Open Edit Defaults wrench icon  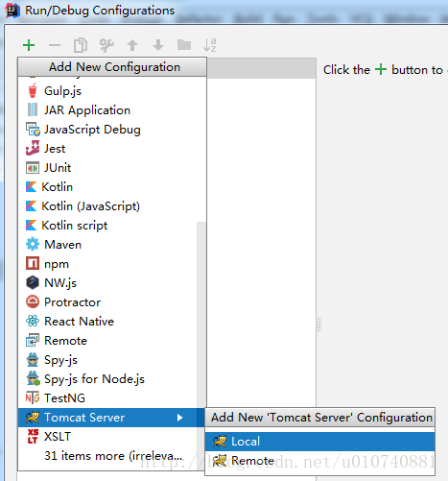106,45
